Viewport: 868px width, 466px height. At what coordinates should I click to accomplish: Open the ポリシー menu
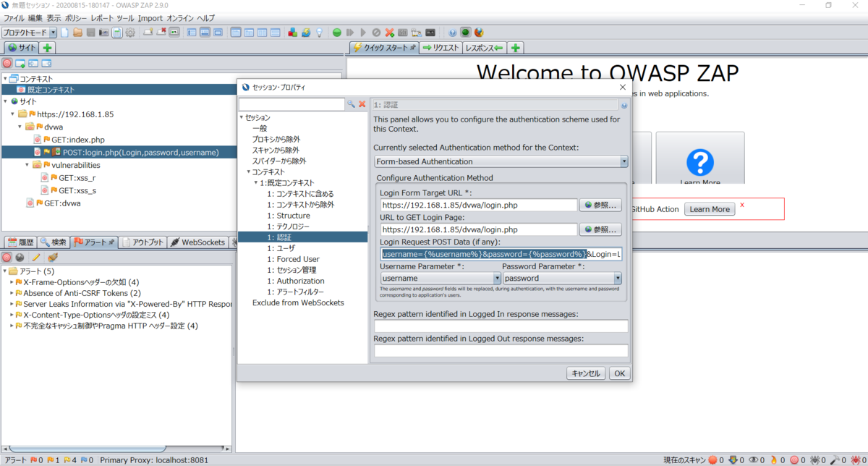point(75,17)
